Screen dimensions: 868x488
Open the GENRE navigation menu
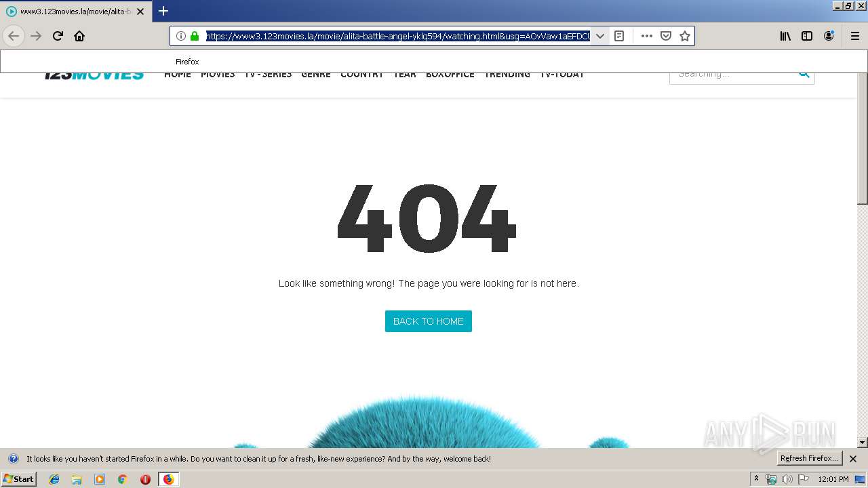316,75
